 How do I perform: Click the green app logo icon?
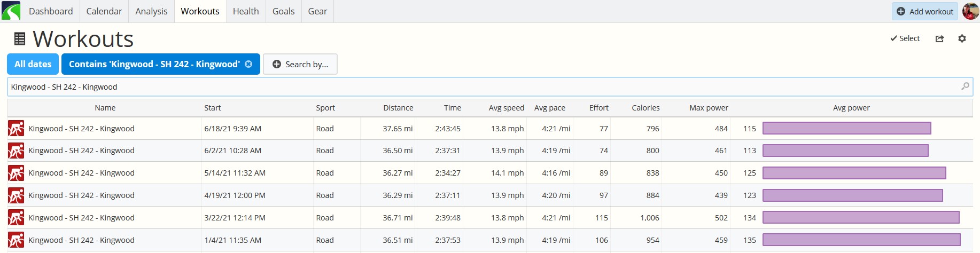click(x=11, y=11)
